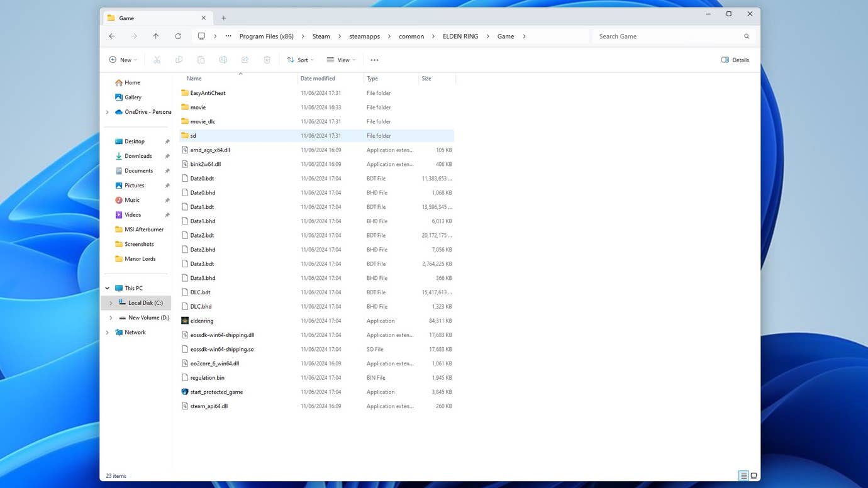Switch to large thumbnails view in status bar
868x488 pixels.
(x=754, y=475)
